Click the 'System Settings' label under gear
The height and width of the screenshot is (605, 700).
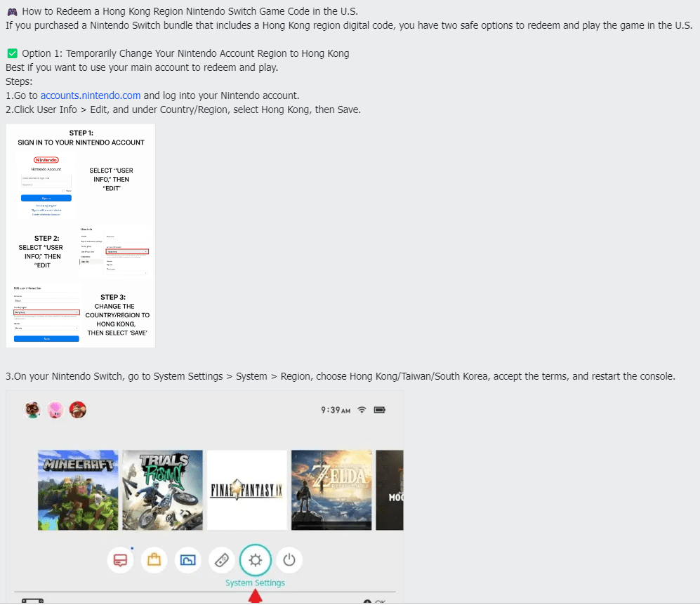point(255,583)
